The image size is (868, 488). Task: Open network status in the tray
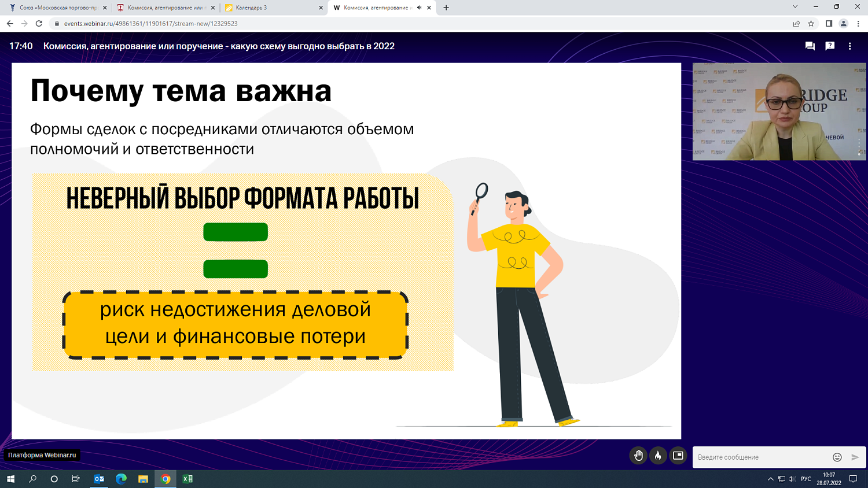pyautogui.click(x=781, y=479)
